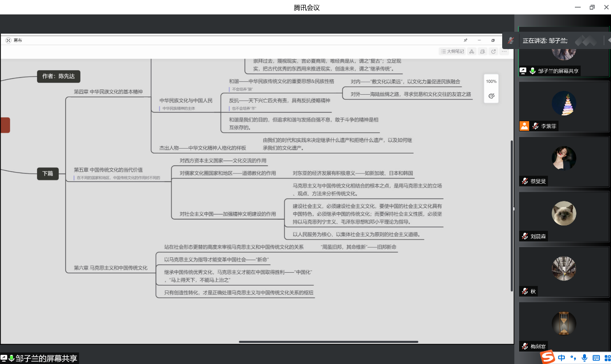
Task: Switch to '大纲笔记' outline view
Action: coord(452,51)
